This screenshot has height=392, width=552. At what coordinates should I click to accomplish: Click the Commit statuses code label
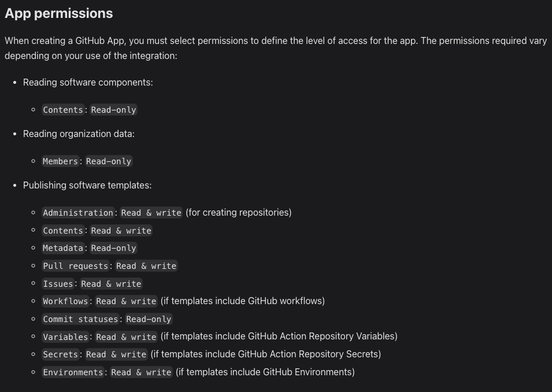tap(80, 319)
